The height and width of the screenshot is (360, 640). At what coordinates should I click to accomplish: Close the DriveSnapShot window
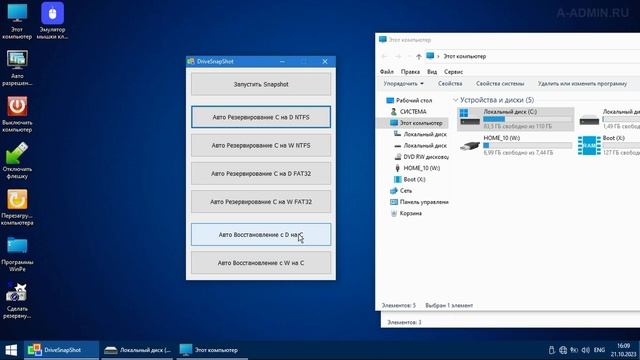click(x=325, y=62)
